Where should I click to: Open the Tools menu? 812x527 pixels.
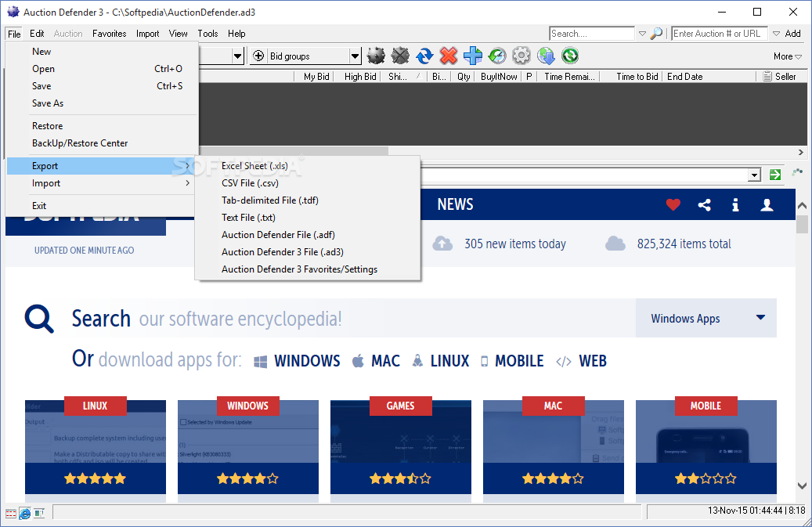(208, 34)
